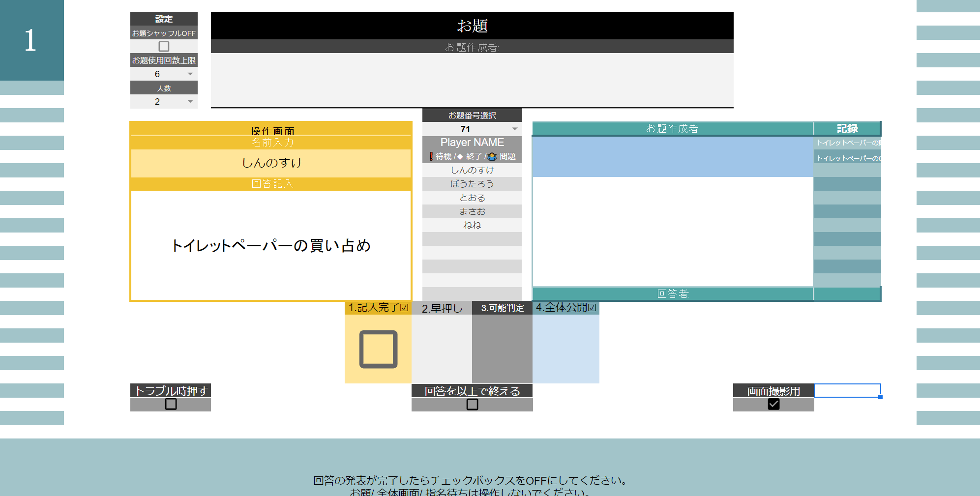Click the 3.可能判定 header

click(502, 308)
